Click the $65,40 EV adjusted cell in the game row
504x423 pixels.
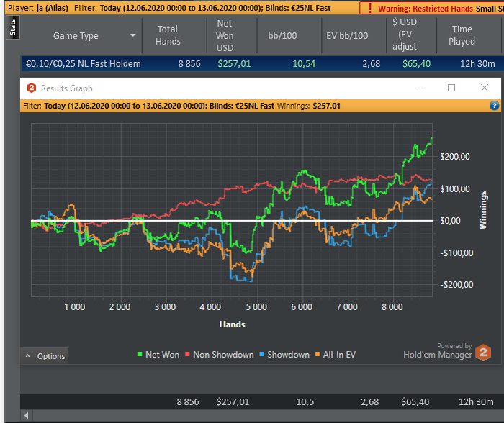click(x=417, y=64)
